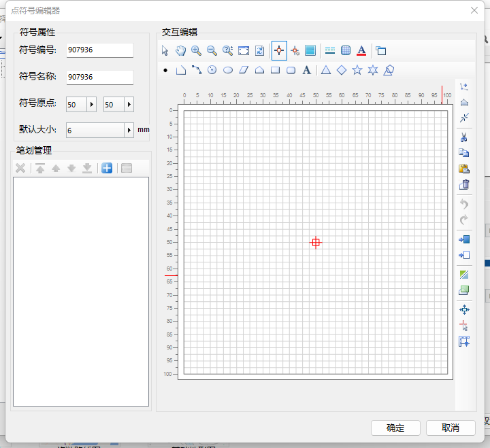Screen dimensions: 490x448
Task: Click the blue plus add stroke button
Action: tap(107, 168)
